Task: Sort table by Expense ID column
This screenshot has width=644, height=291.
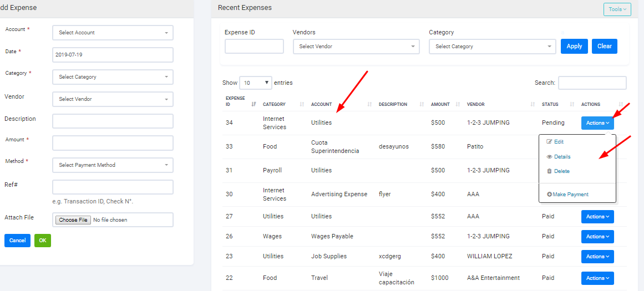Action: coord(253,104)
